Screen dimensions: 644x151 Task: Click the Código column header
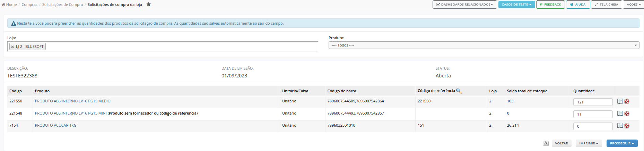[16, 91]
